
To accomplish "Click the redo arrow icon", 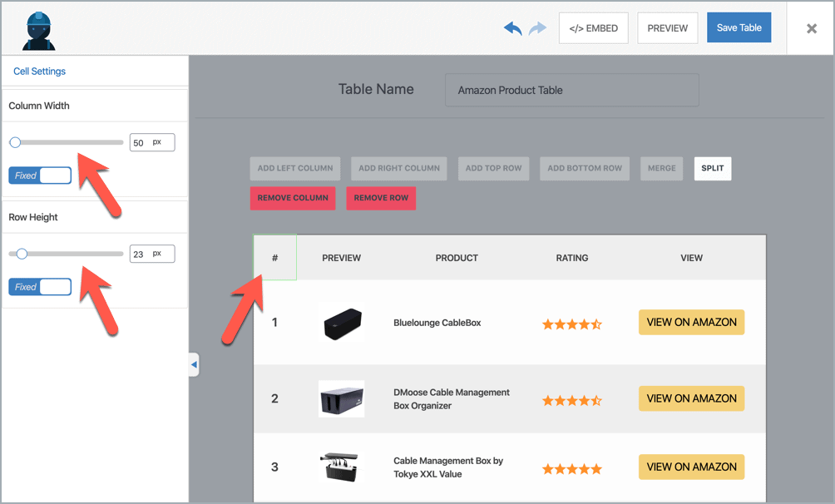I will pyautogui.click(x=537, y=28).
